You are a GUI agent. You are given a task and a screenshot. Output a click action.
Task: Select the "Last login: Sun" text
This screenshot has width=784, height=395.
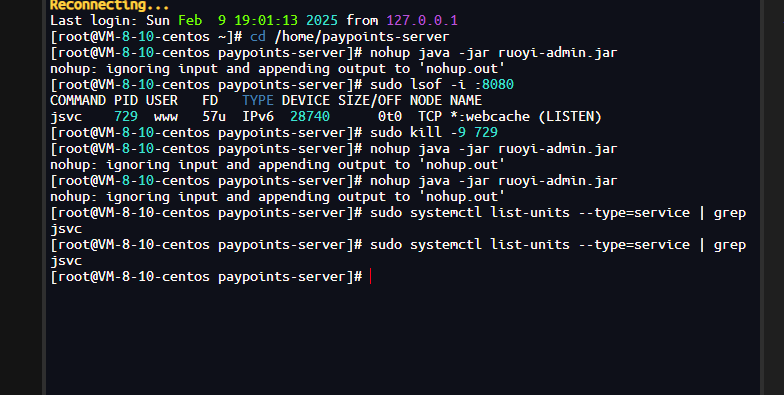pos(110,20)
